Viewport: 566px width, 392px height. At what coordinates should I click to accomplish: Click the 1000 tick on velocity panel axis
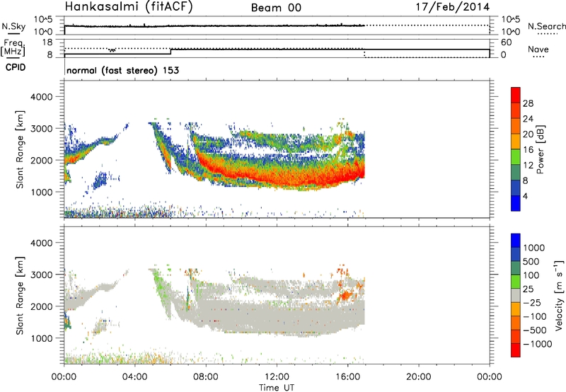point(41,338)
